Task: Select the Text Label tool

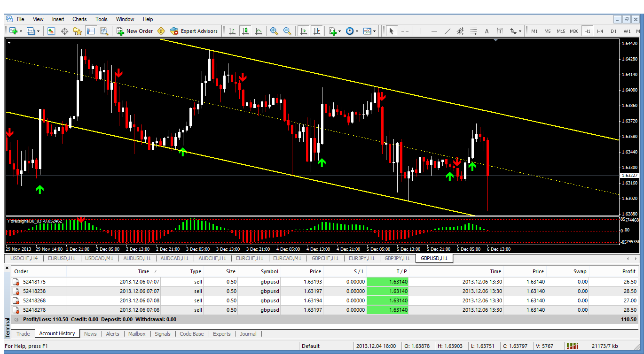Action: click(x=500, y=31)
